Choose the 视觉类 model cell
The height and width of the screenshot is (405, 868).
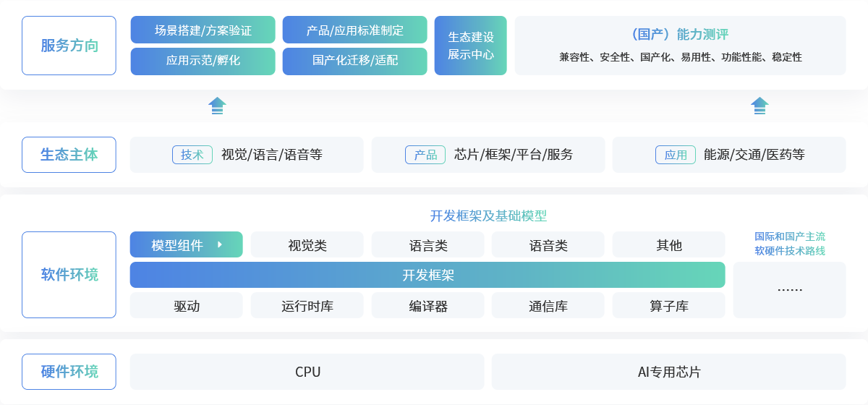pos(307,245)
